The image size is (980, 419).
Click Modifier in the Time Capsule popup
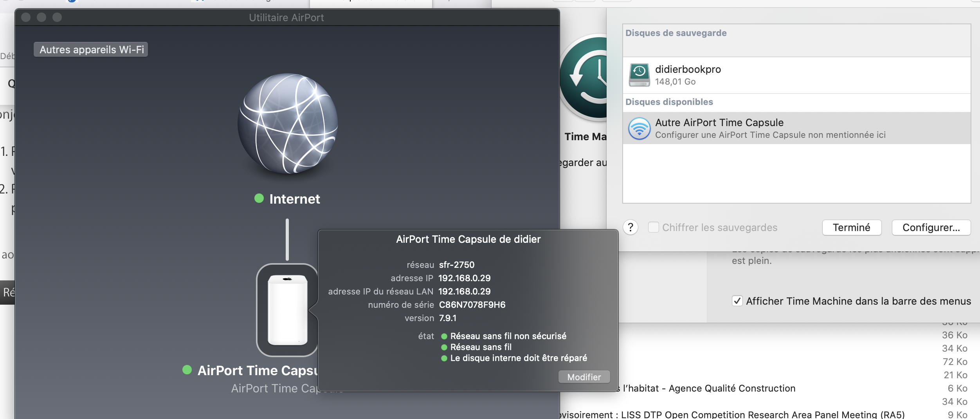(584, 377)
